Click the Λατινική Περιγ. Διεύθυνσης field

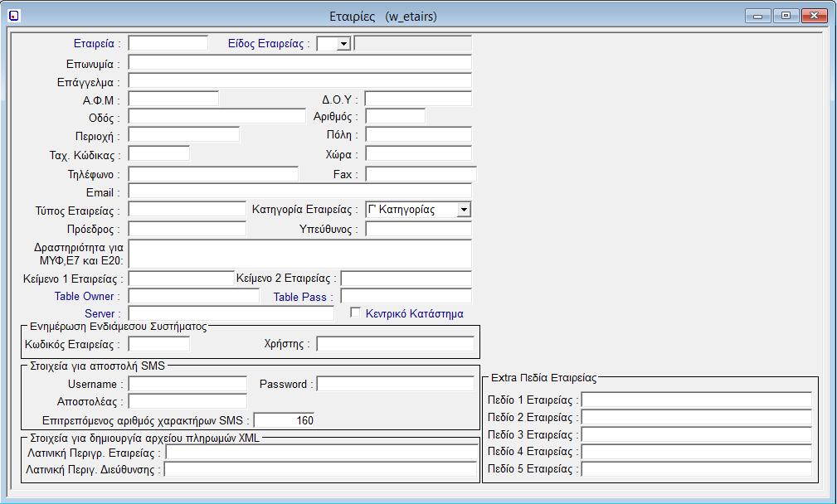[x=320, y=469]
